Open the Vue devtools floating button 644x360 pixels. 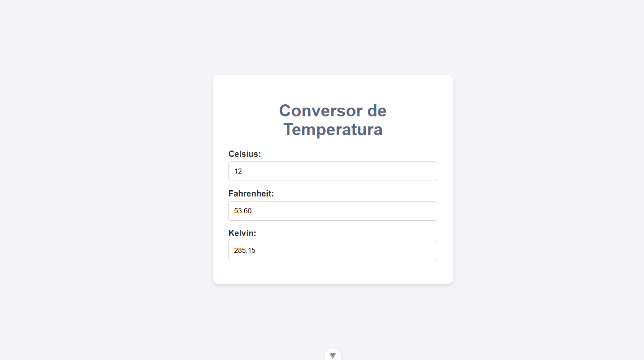[x=333, y=355]
